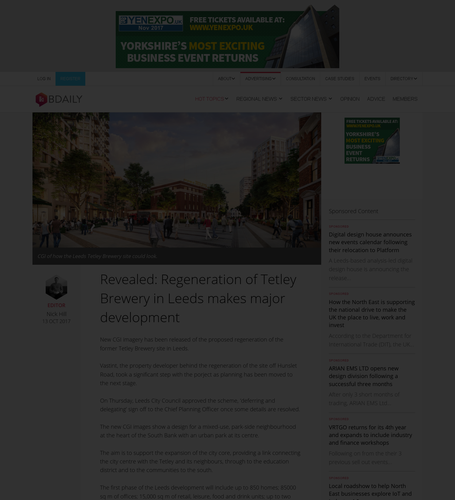Click the 13 OCT 2017 date text
Image resolution: width=455 pixels, height=500 pixels.
pyautogui.click(x=56, y=321)
